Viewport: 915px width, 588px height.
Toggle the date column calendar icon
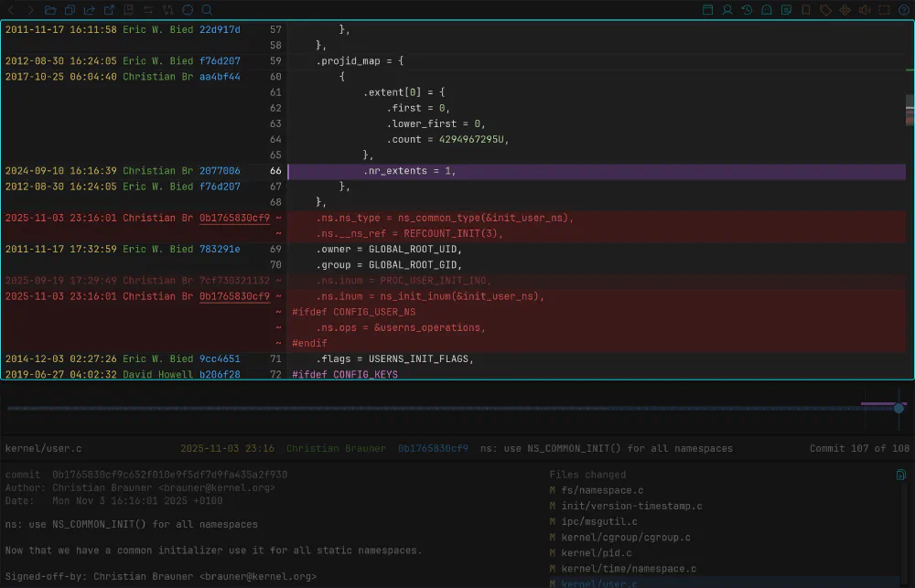(x=708, y=10)
